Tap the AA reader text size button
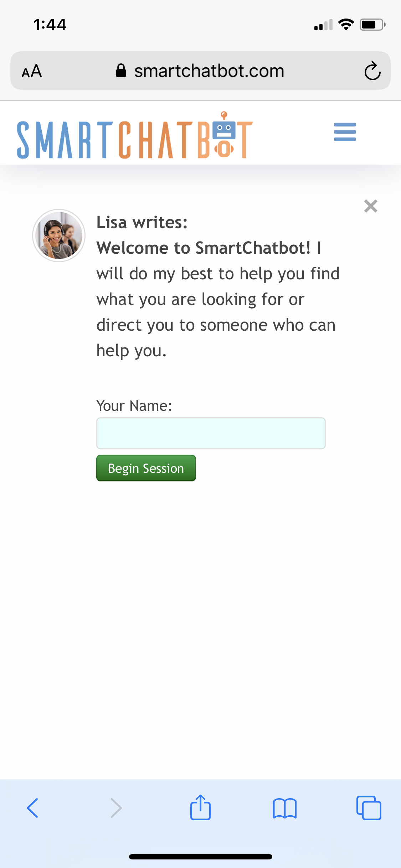 pyautogui.click(x=32, y=71)
